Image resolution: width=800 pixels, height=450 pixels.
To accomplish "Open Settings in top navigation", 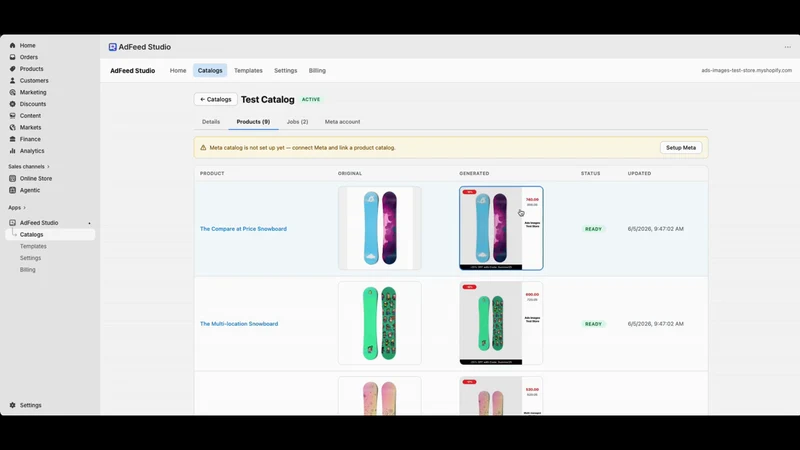I will [286, 70].
